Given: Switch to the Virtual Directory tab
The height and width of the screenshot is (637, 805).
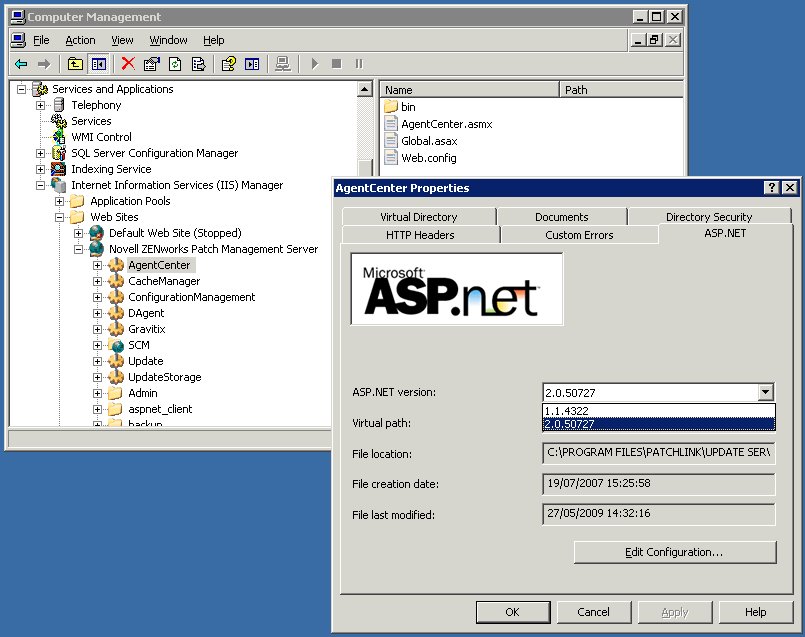Looking at the screenshot, I should click(419, 217).
